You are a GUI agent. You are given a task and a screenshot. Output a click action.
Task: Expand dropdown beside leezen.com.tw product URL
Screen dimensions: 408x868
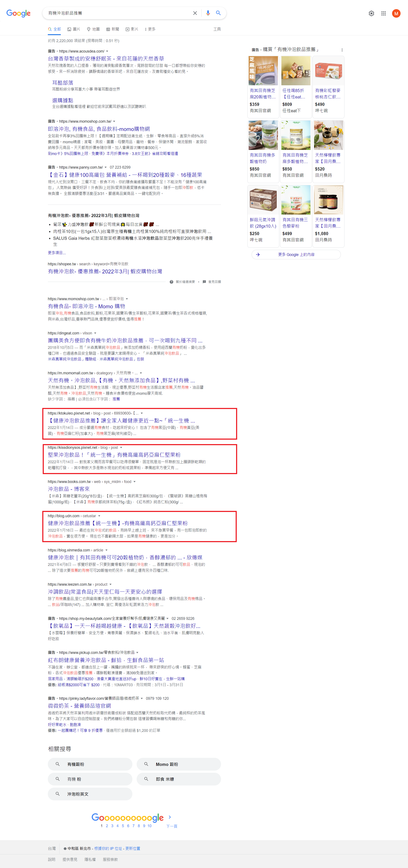[x=111, y=585]
